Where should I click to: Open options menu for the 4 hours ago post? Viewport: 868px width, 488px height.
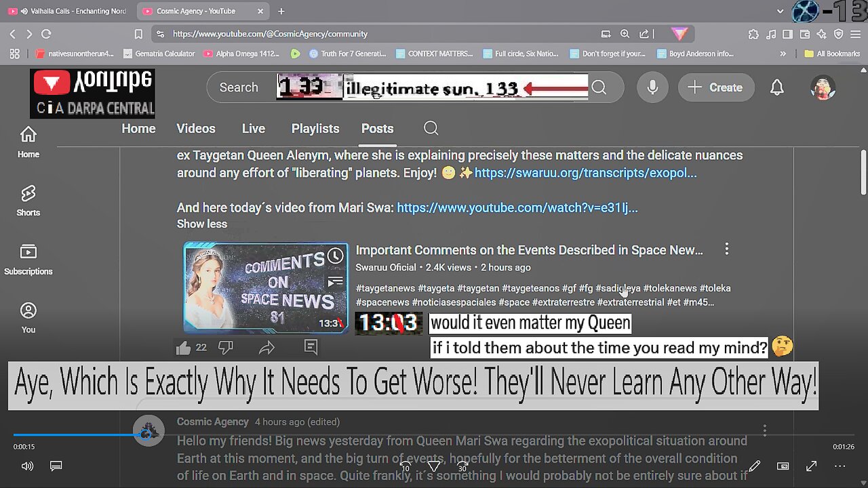pyautogui.click(x=764, y=430)
